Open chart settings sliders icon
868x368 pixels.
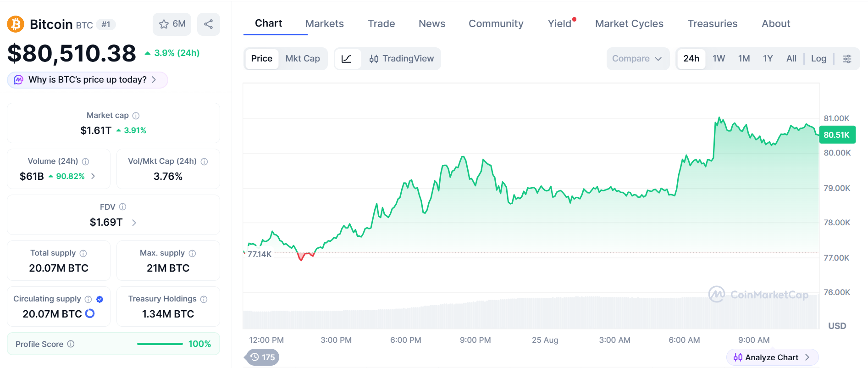(x=847, y=59)
